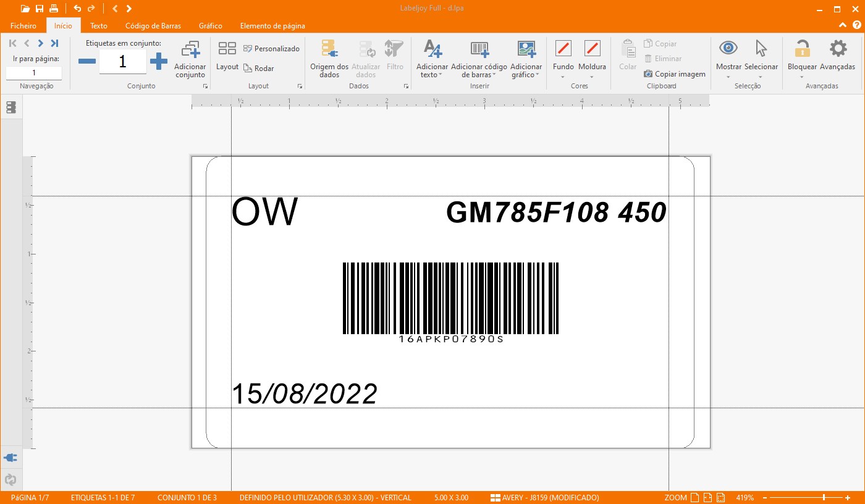Select the GM785F108 450 text element
Viewport: 865px width, 504px height.
coord(556,212)
